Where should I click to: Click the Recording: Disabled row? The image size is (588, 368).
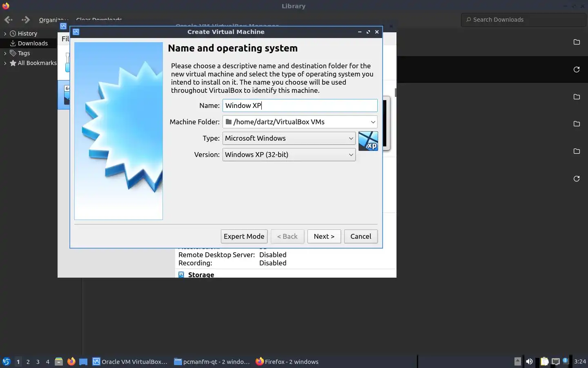point(232,263)
